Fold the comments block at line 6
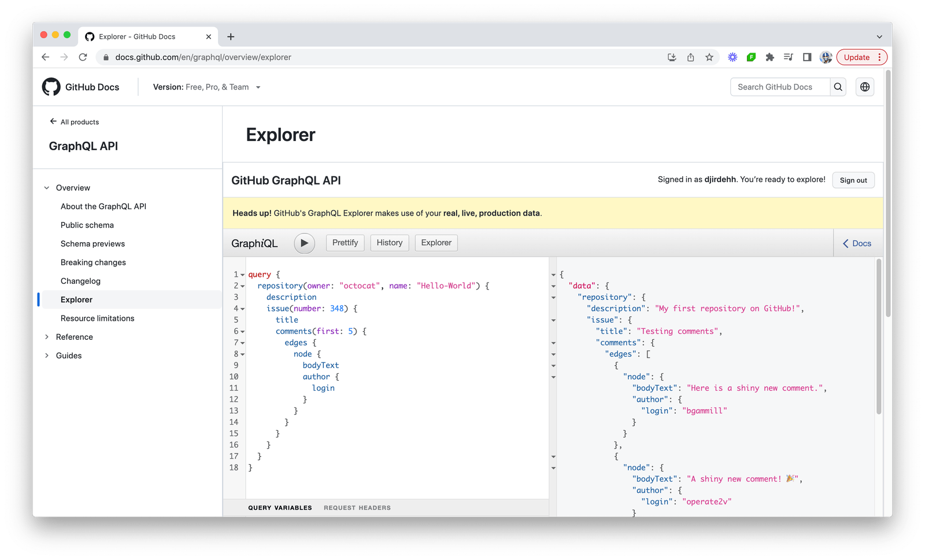This screenshot has height=560, width=925. (243, 332)
